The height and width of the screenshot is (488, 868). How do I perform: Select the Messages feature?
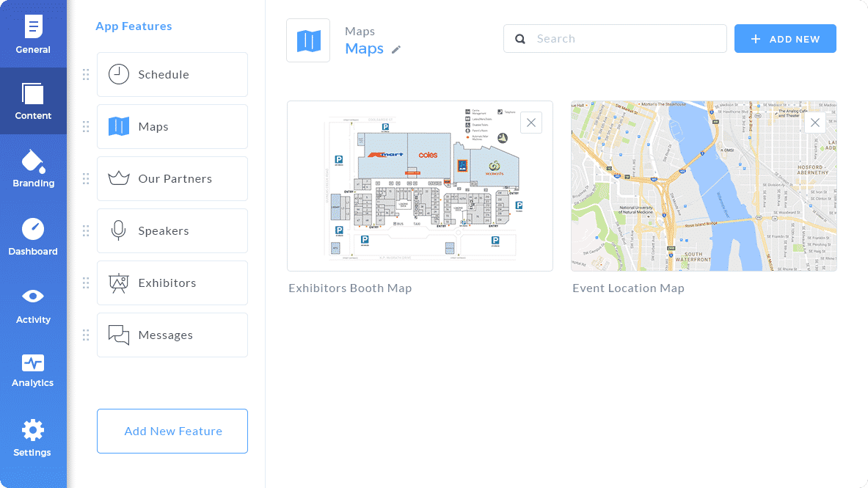click(x=172, y=335)
